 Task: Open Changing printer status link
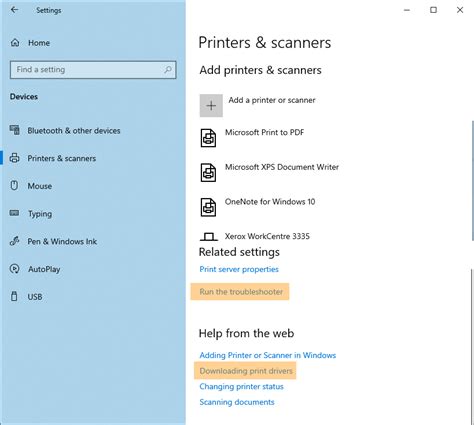pyautogui.click(x=241, y=387)
